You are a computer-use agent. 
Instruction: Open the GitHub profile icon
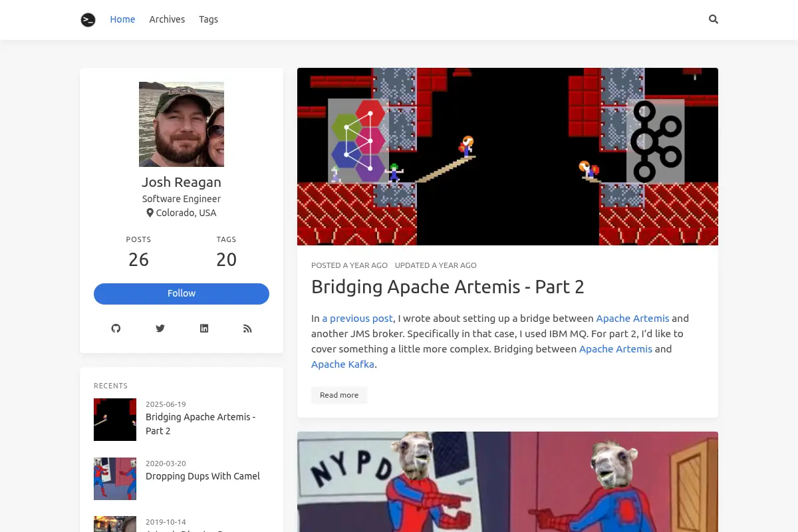click(x=116, y=329)
